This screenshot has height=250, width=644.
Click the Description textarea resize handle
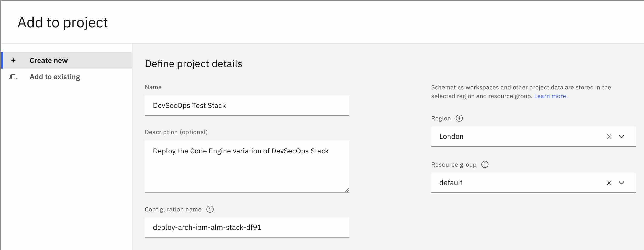(347, 190)
